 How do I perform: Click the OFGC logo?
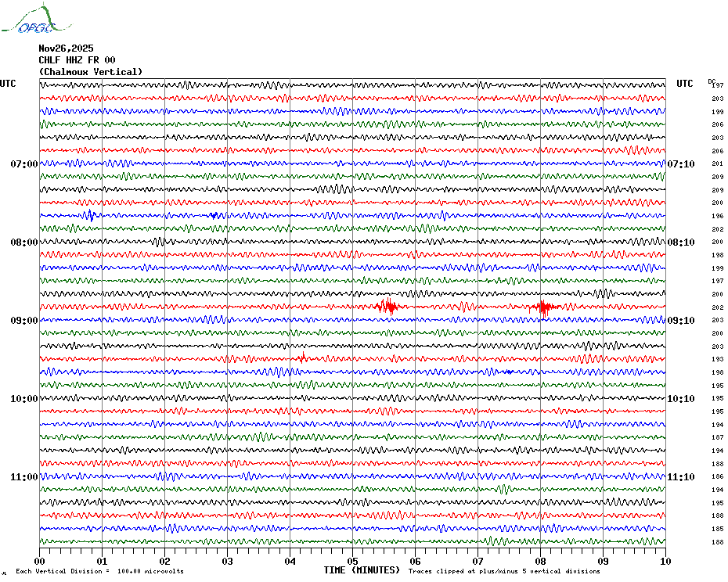36,20
